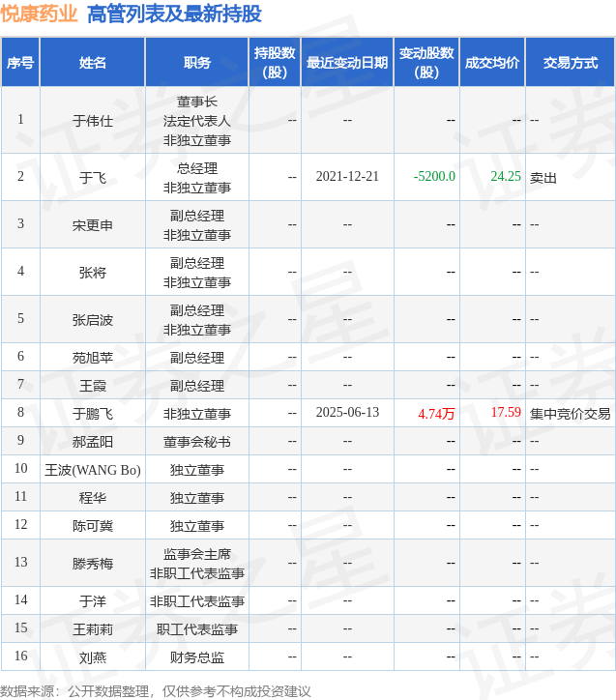This screenshot has height=700, width=616.
Task: Select the name 苑旭苹
Action: [93, 358]
